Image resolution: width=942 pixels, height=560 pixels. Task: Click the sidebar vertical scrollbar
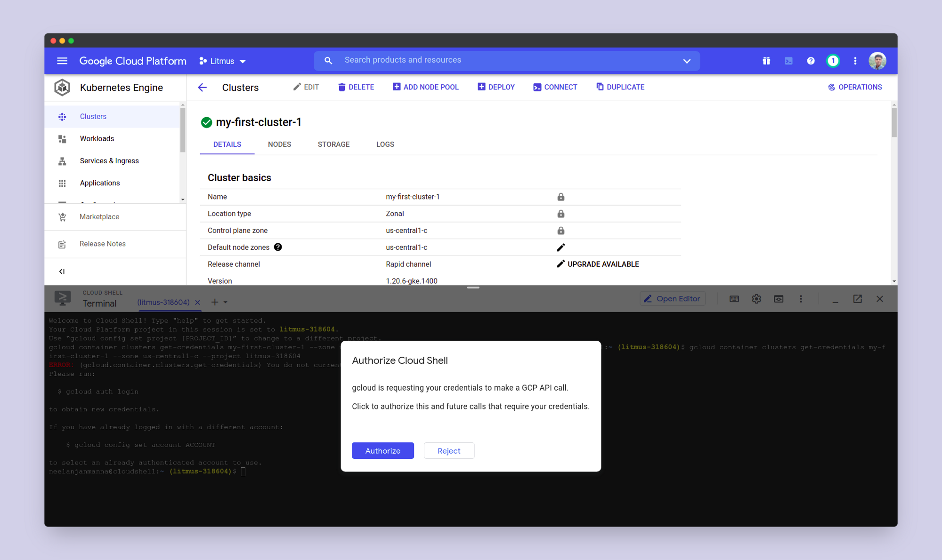(x=183, y=130)
